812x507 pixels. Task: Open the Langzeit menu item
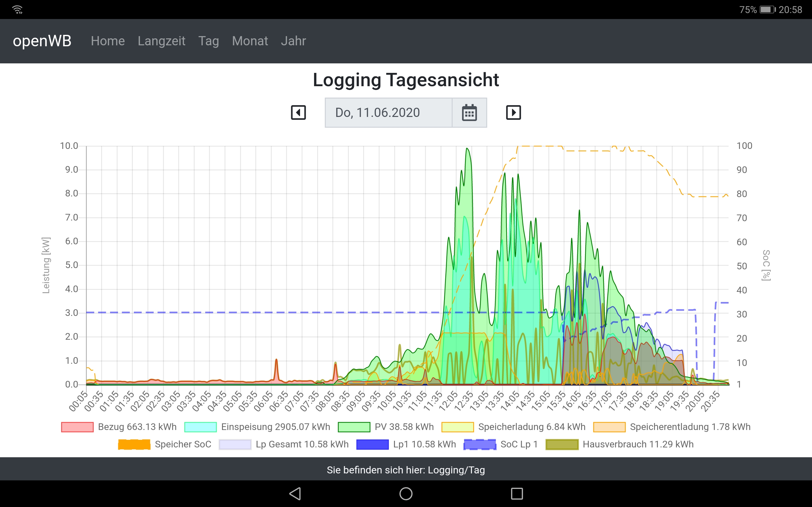(161, 41)
